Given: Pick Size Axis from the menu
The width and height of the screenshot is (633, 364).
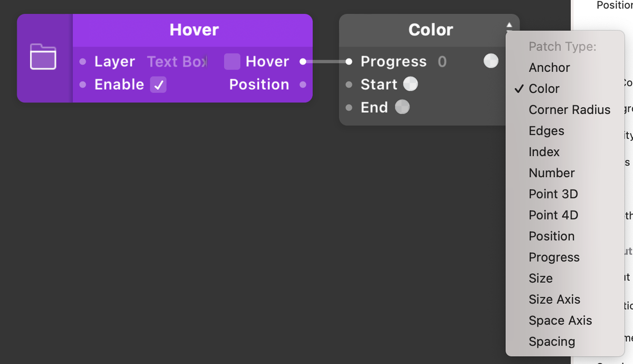Looking at the screenshot, I should click(x=554, y=300).
